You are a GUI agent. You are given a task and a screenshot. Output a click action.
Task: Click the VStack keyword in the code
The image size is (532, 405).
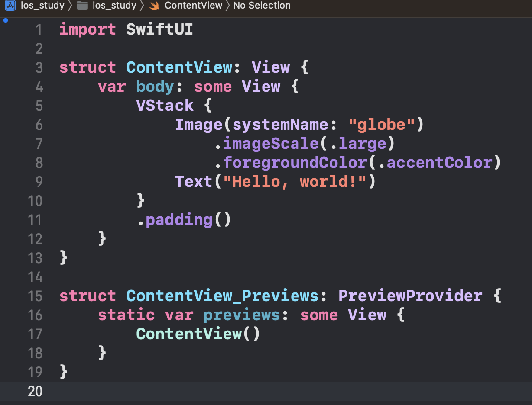(x=165, y=106)
